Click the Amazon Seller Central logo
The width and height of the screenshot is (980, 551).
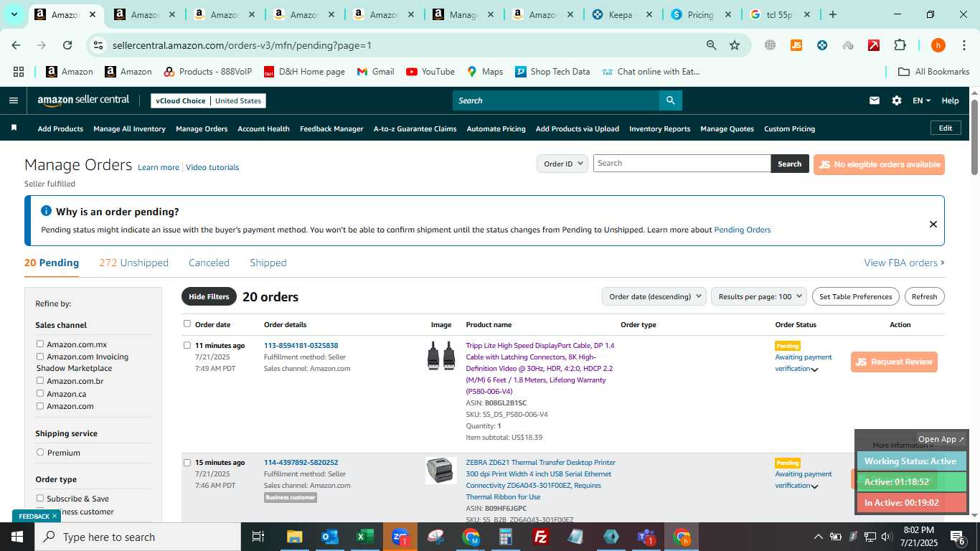pyautogui.click(x=83, y=100)
